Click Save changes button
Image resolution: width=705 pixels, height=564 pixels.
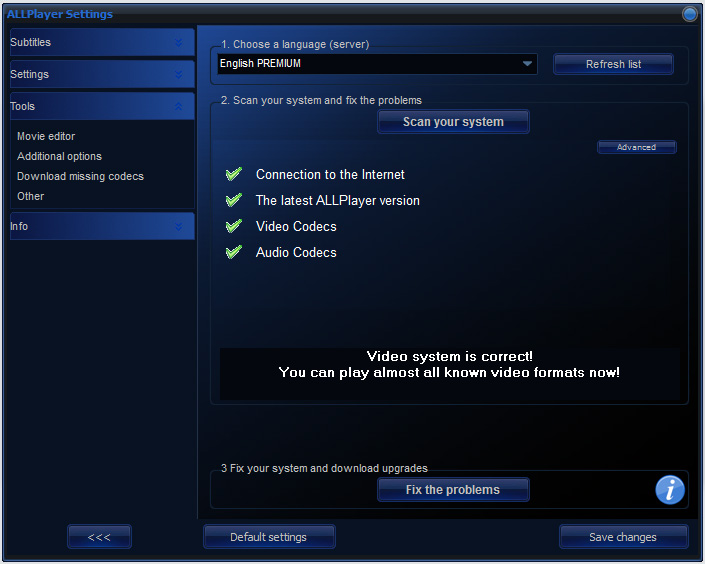[623, 537]
